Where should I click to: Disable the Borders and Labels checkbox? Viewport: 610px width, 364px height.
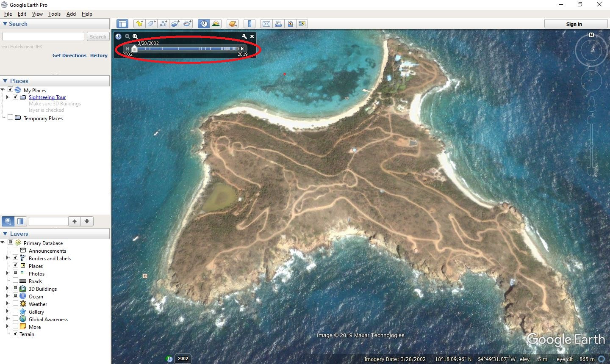coord(16,258)
